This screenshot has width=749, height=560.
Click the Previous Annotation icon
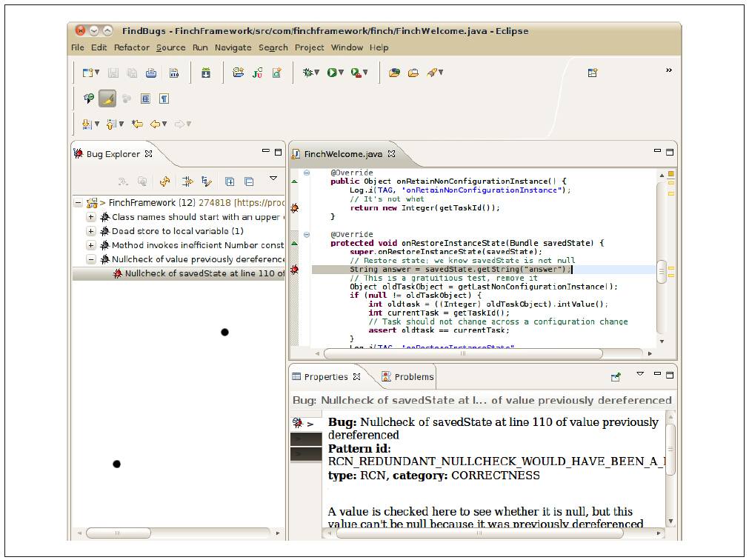click(x=111, y=124)
